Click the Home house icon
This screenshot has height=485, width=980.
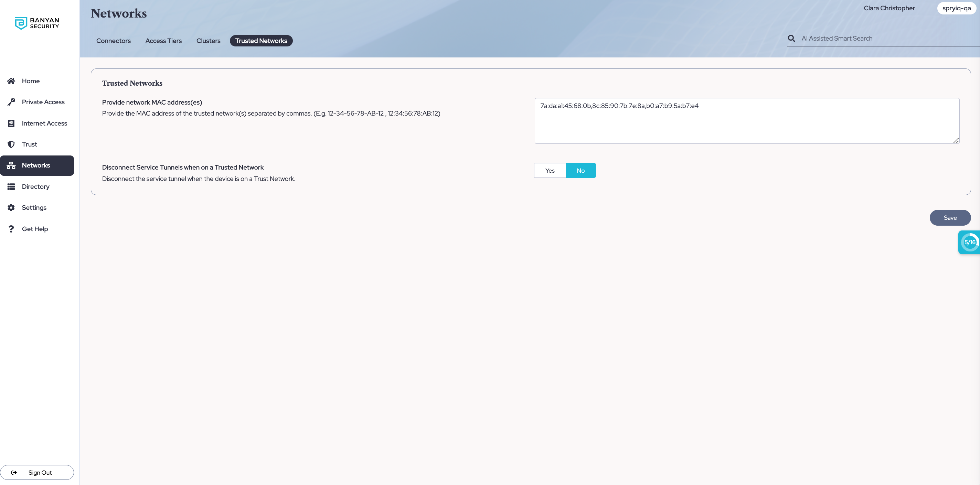click(x=11, y=81)
